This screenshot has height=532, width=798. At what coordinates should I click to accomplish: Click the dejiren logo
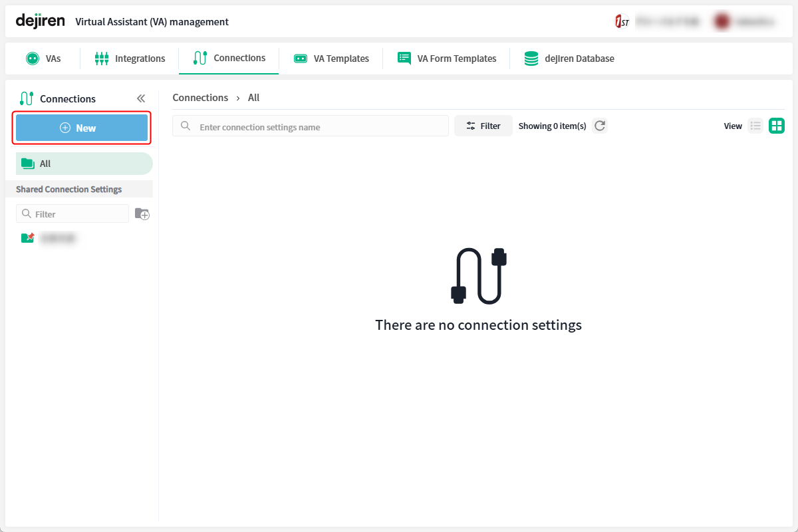tap(41, 21)
